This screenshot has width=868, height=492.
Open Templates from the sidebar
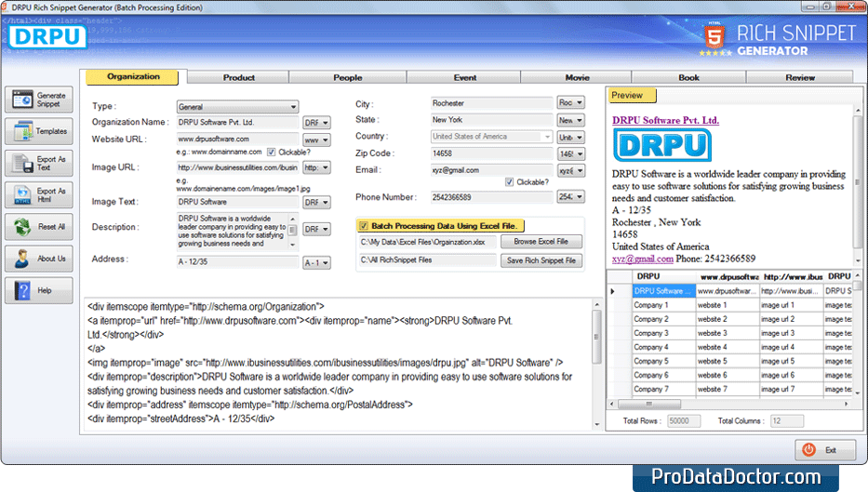click(x=39, y=131)
